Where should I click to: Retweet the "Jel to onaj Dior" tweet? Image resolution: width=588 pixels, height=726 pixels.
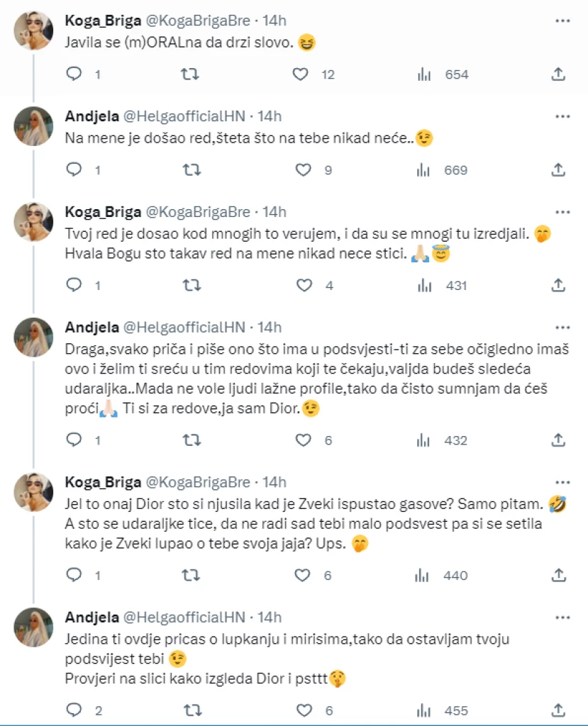coord(190,575)
